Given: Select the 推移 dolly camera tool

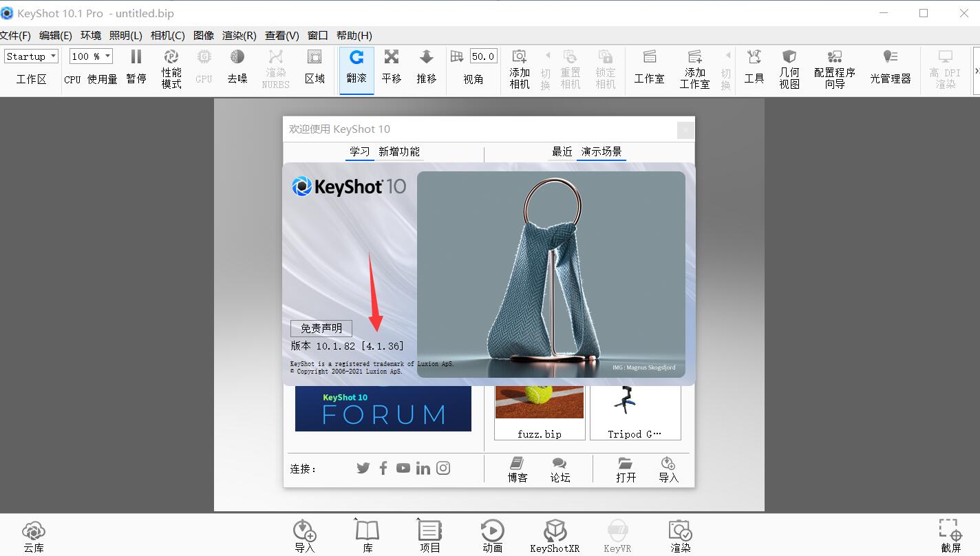Looking at the screenshot, I should pos(427,67).
